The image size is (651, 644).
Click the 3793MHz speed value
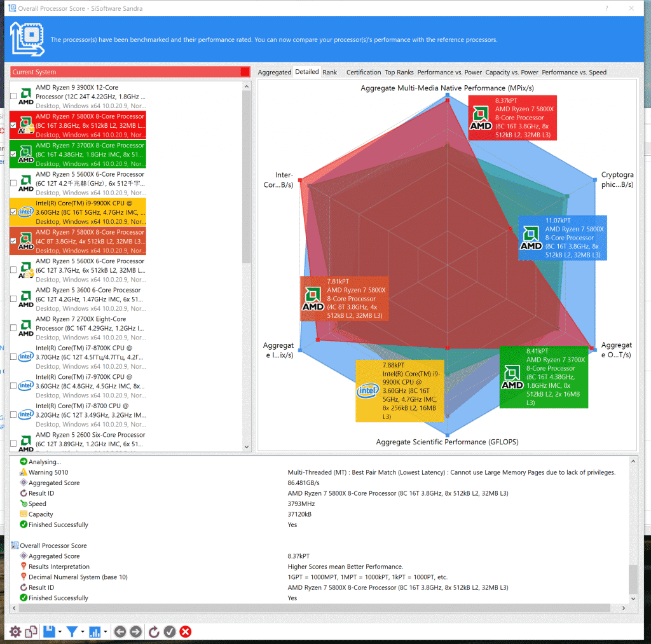(x=301, y=504)
